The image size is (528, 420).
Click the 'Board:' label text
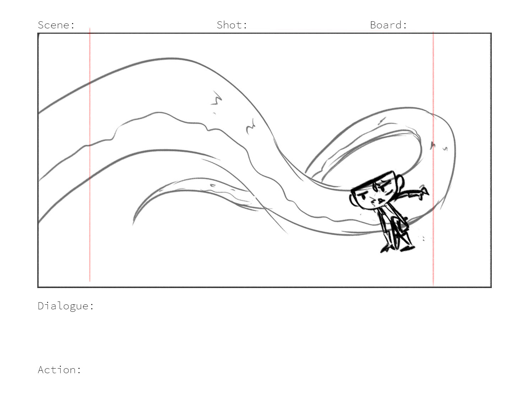coord(388,25)
